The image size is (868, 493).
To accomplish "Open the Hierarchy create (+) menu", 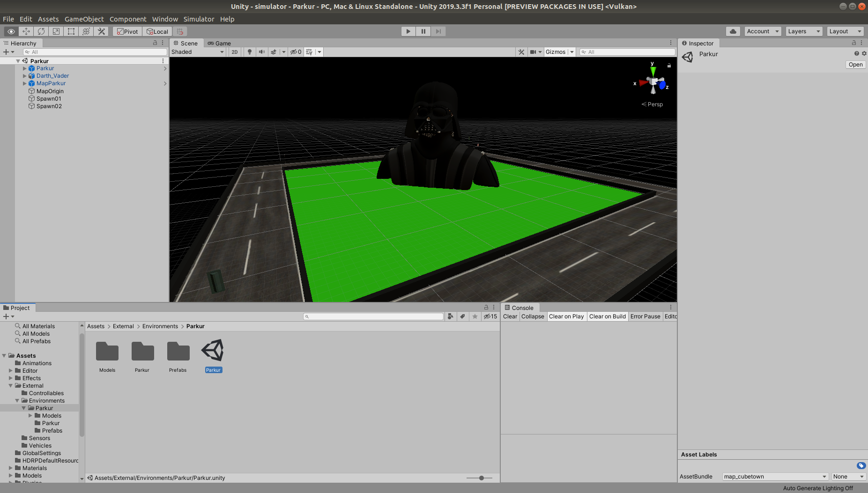I will [8, 52].
